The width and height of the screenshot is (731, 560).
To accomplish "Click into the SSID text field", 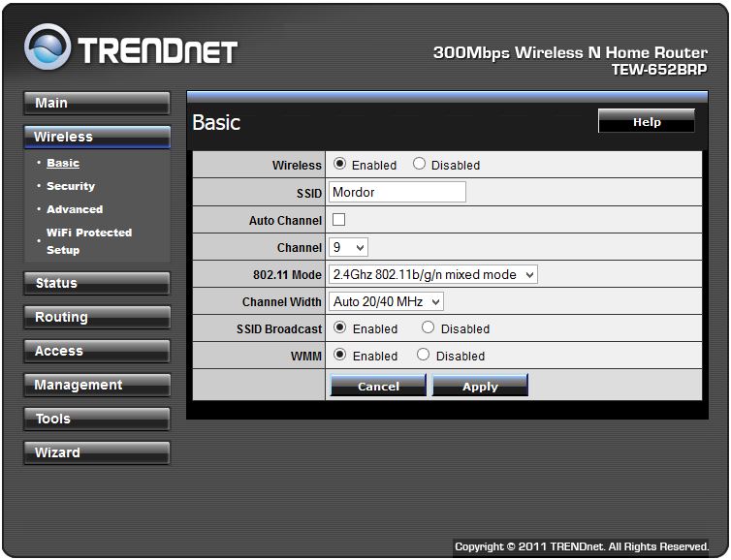I will tap(397, 192).
